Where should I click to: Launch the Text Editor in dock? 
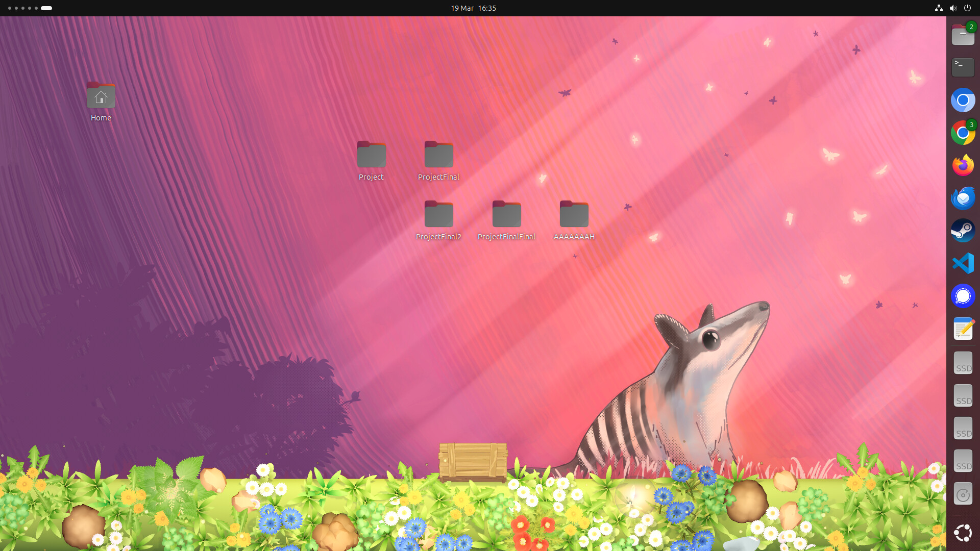pos(963,329)
